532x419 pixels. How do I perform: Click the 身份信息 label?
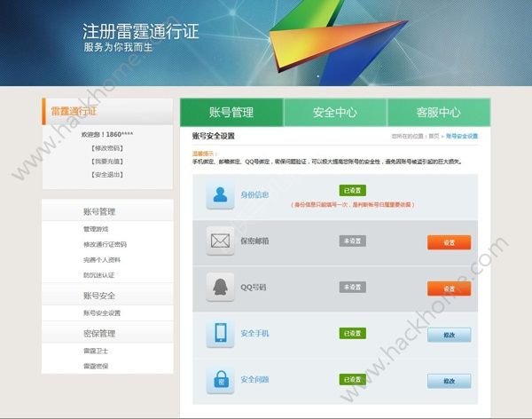click(x=254, y=194)
